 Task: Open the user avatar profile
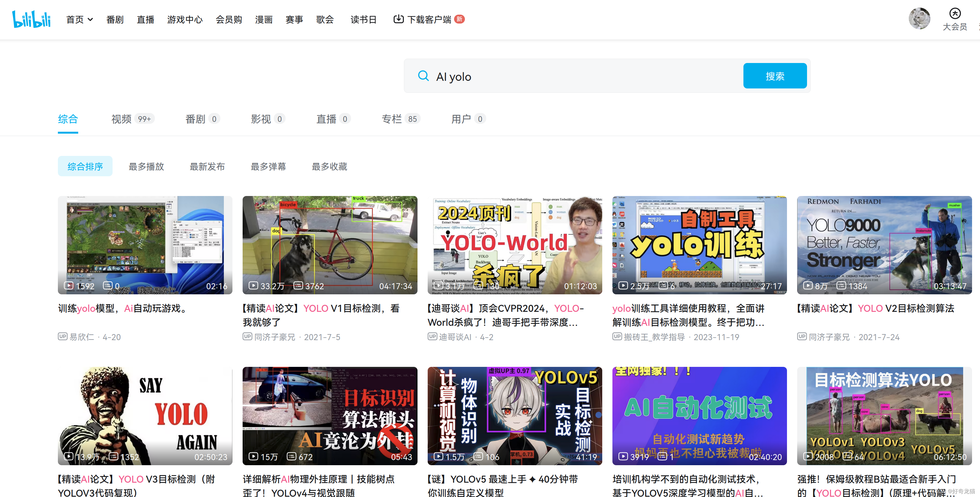tap(919, 19)
